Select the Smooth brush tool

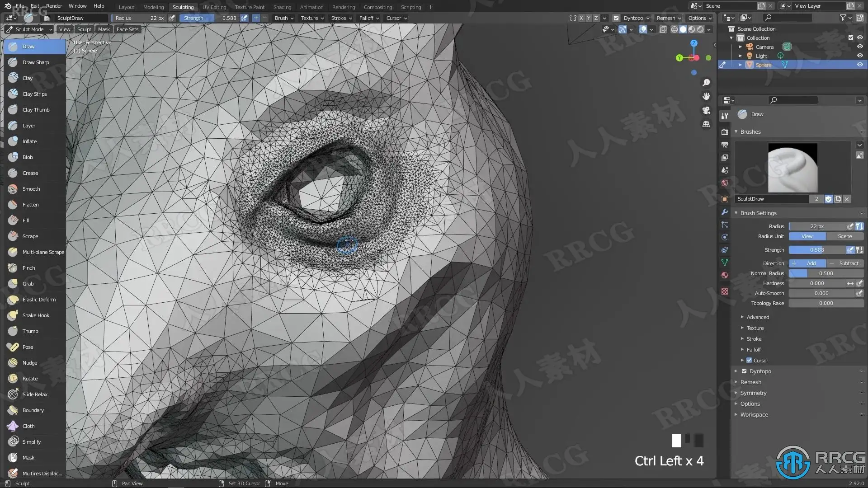[x=31, y=189]
